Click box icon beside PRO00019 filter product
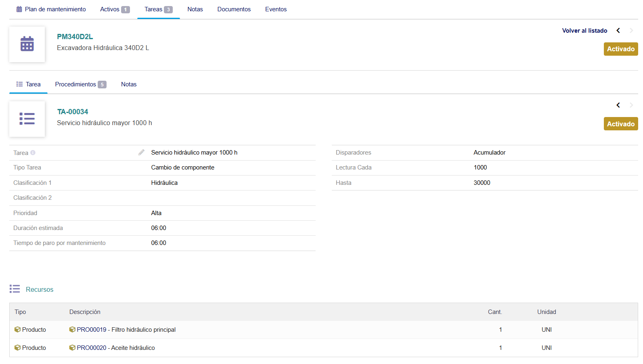The image size is (643, 364). [x=72, y=330]
